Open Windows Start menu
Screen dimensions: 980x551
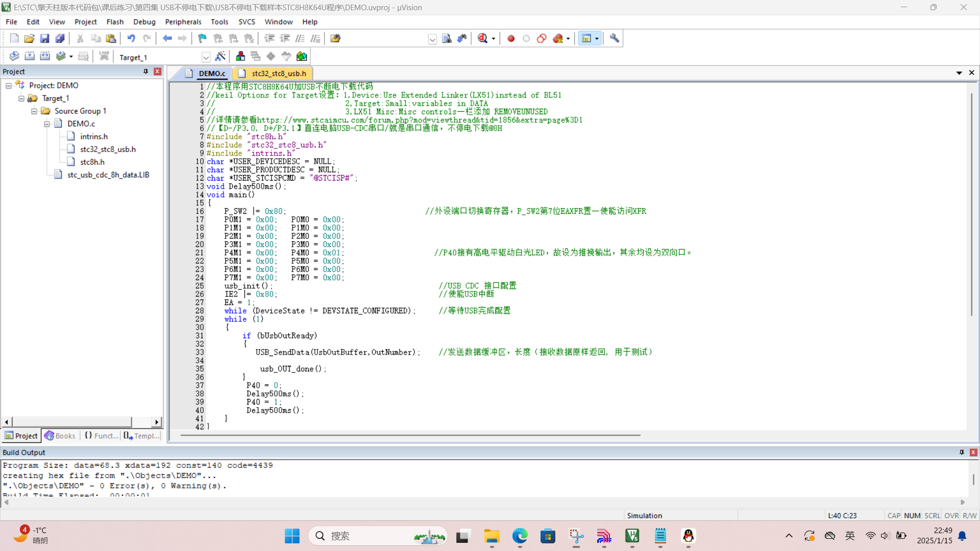point(292,536)
